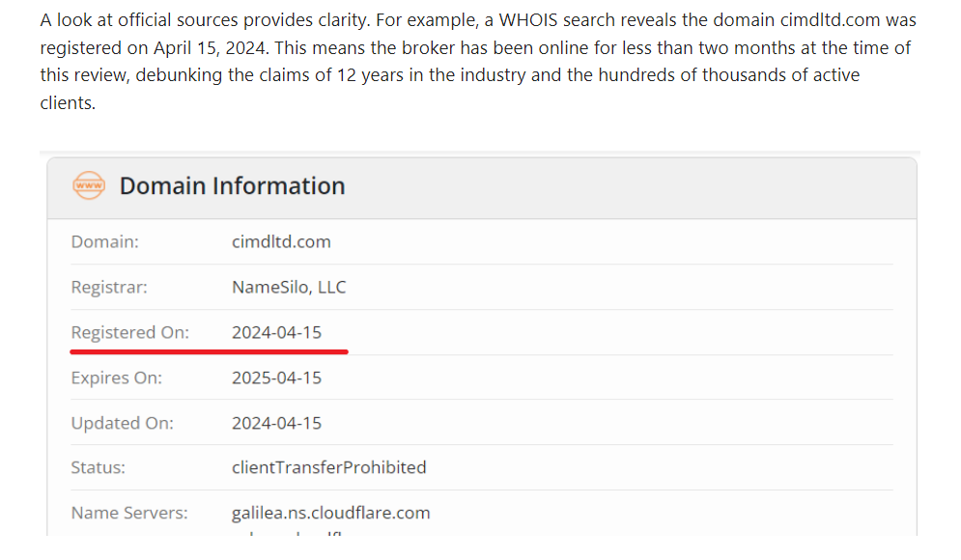The height and width of the screenshot is (560, 961).
Task: Click the Domain: field label
Action: click(x=105, y=241)
